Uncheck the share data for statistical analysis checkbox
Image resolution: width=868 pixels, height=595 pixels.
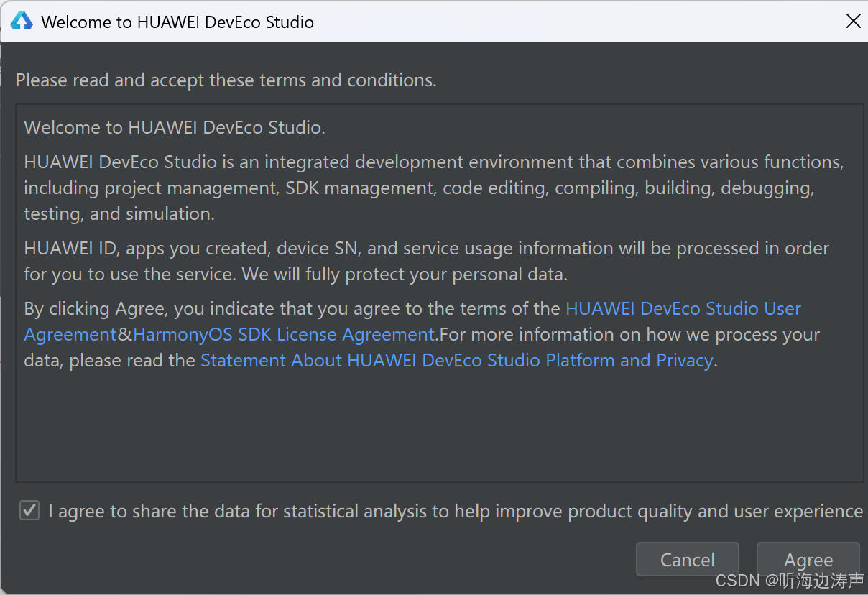point(29,511)
